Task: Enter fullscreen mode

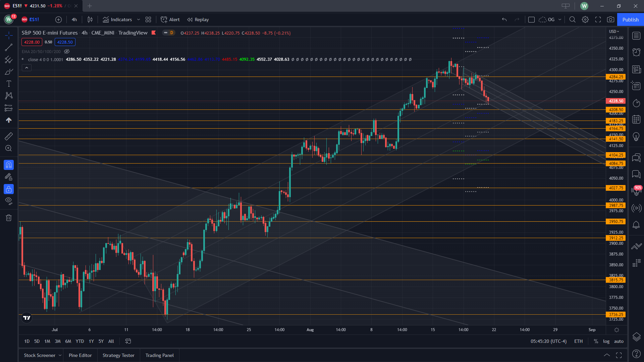Action: pyautogui.click(x=598, y=19)
